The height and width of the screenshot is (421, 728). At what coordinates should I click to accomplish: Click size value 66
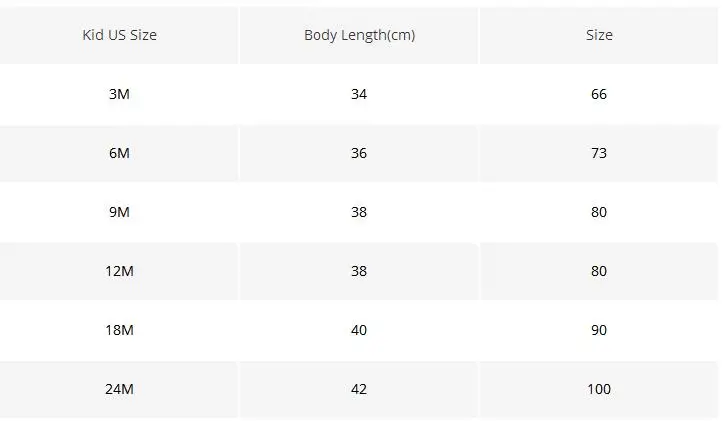(599, 94)
